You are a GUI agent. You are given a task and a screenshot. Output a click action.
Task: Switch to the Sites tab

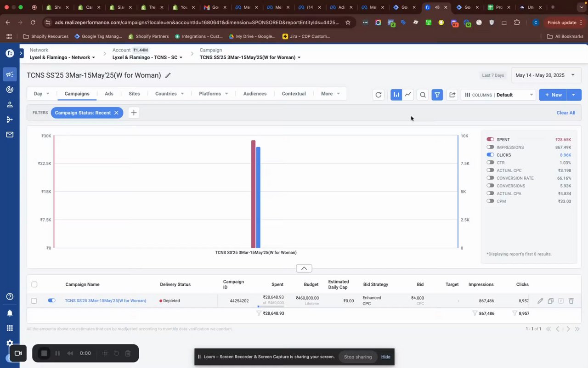134,94
